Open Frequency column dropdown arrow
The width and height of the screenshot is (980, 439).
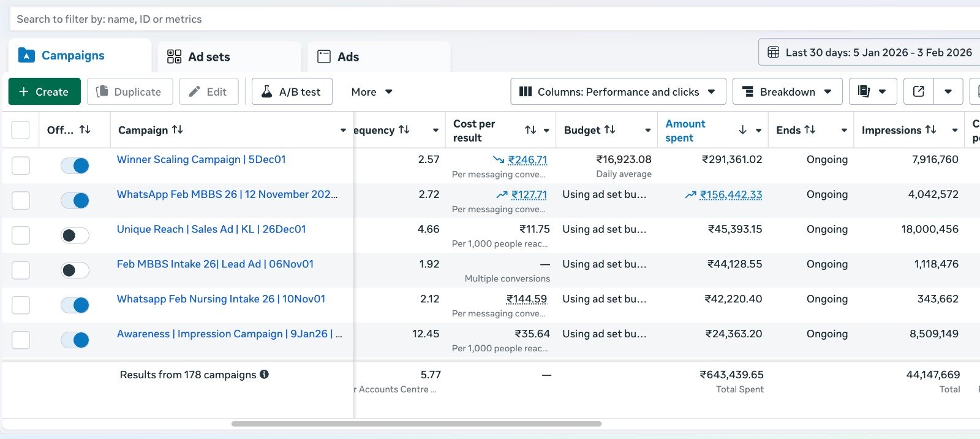pos(435,130)
